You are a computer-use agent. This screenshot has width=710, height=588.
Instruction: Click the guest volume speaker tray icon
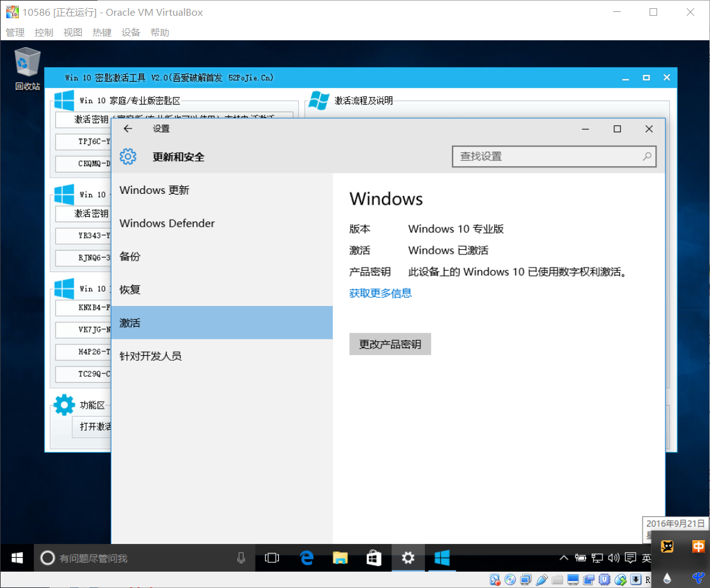[614, 558]
